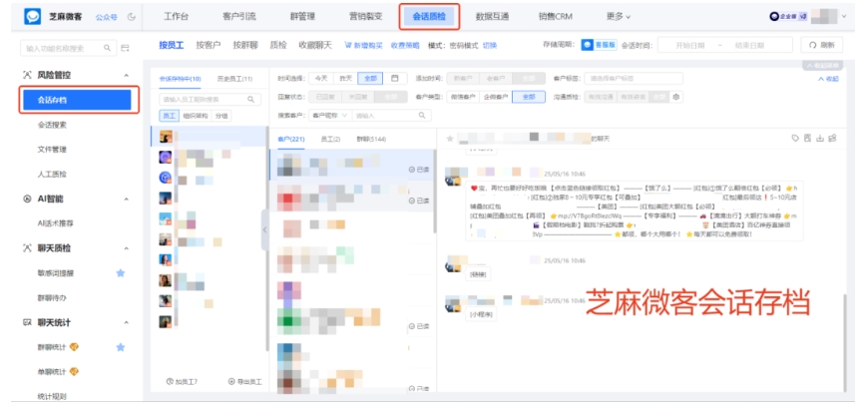The height and width of the screenshot is (420, 868).
Task: Switch employee list to 分组 view
Action: click(221, 116)
